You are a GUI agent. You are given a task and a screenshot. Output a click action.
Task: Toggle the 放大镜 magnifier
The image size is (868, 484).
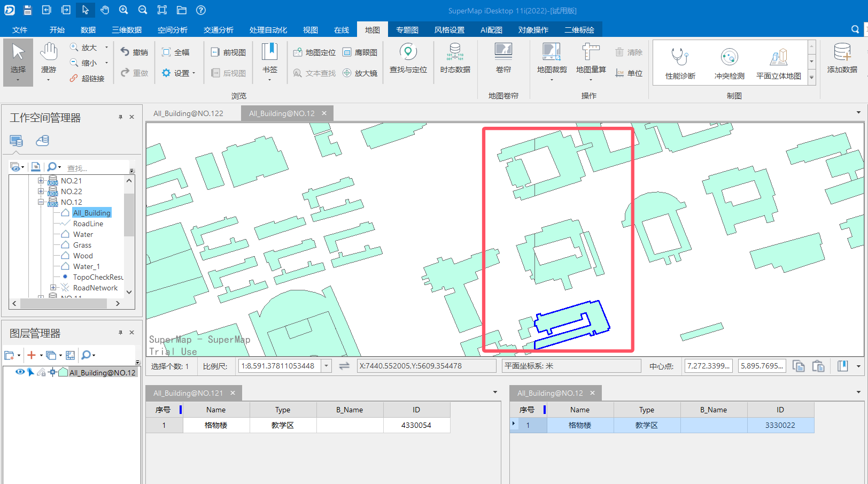[x=360, y=73]
